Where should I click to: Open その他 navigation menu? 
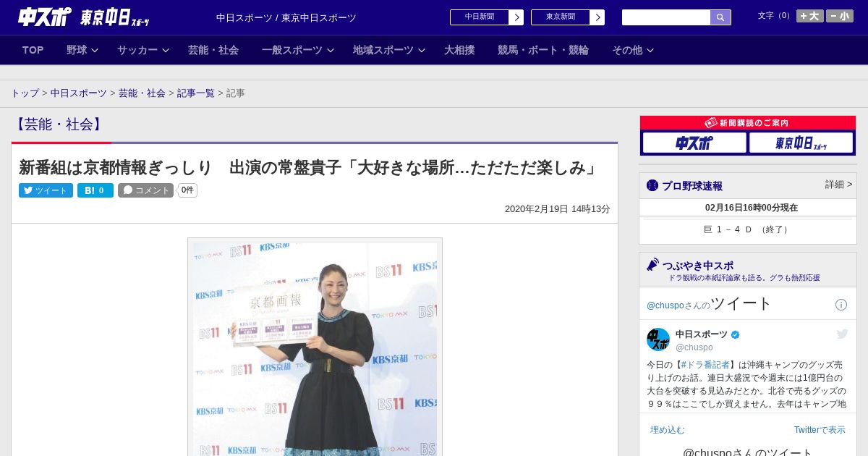(627, 50)
